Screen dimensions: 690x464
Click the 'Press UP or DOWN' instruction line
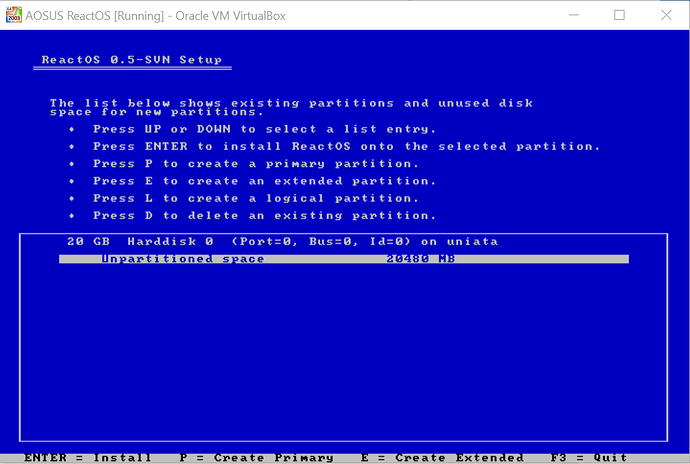click(x=264, y=129)
